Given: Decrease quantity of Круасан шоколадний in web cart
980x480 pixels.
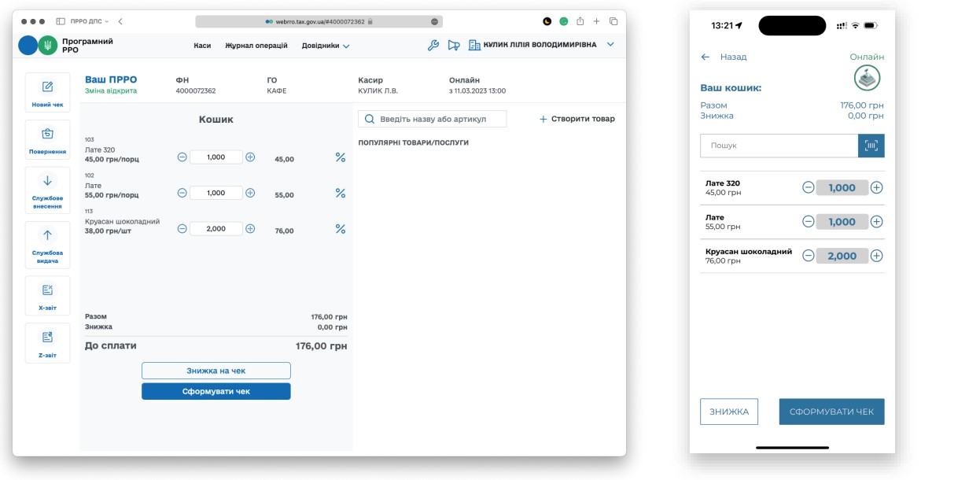Looking at the screenshot, I should 182,229.
